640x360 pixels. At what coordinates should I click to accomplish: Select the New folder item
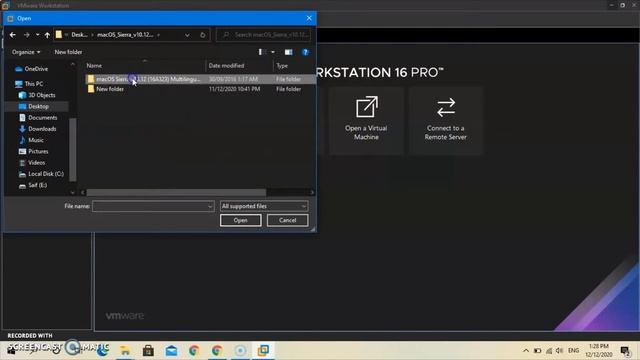200,89
